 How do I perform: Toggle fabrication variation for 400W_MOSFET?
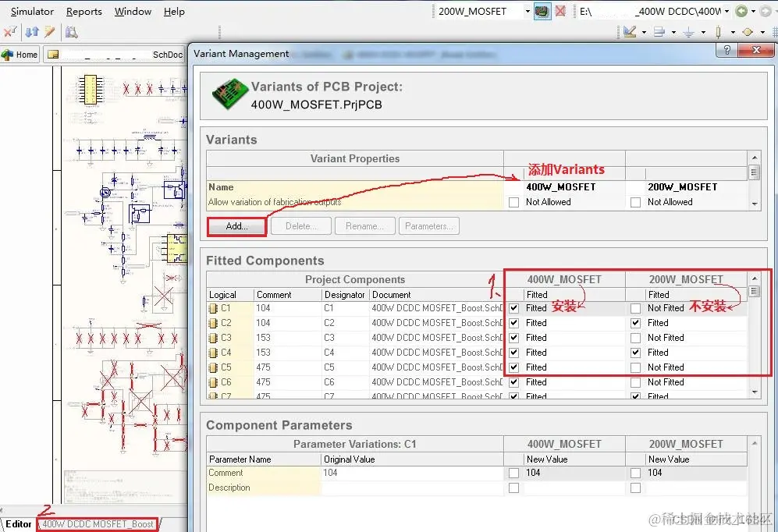[x=514, y=202]
